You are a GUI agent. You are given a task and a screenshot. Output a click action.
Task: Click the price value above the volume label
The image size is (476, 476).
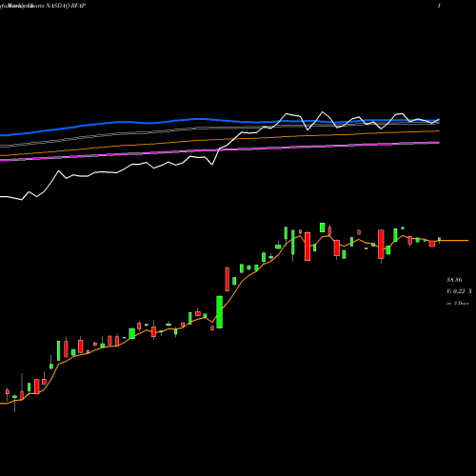point(454,280)
